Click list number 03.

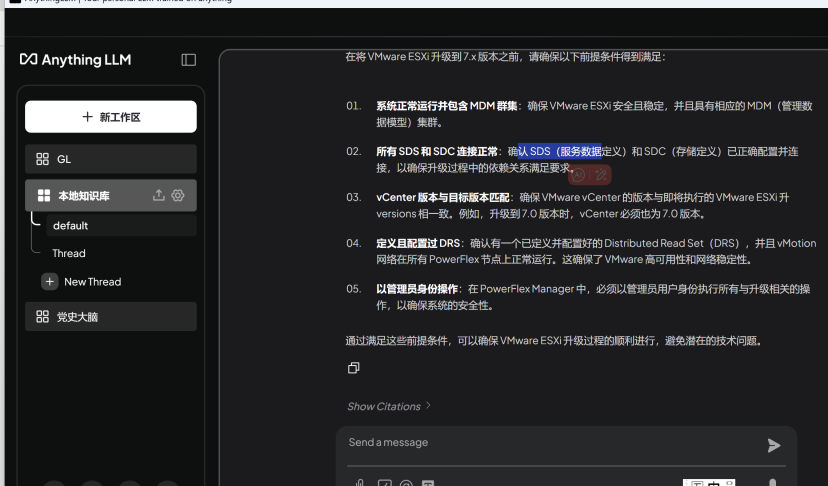pyautogui.click(x=354, y=198)
